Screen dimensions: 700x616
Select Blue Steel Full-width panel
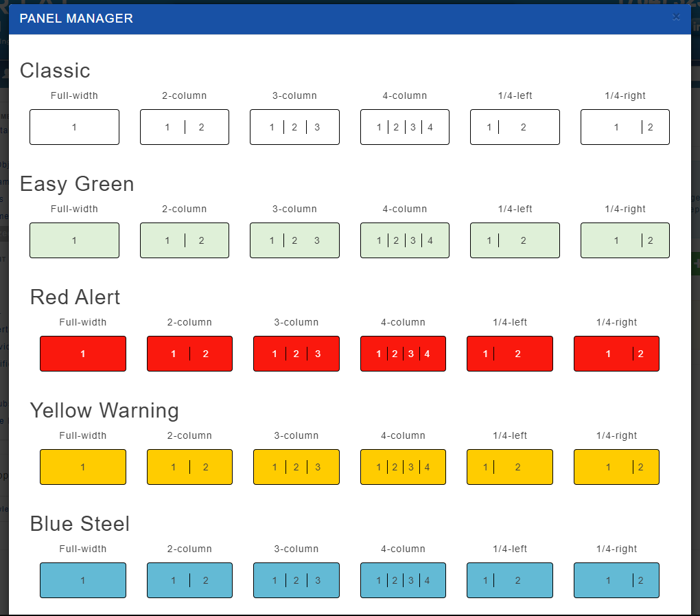coord(83,580)
